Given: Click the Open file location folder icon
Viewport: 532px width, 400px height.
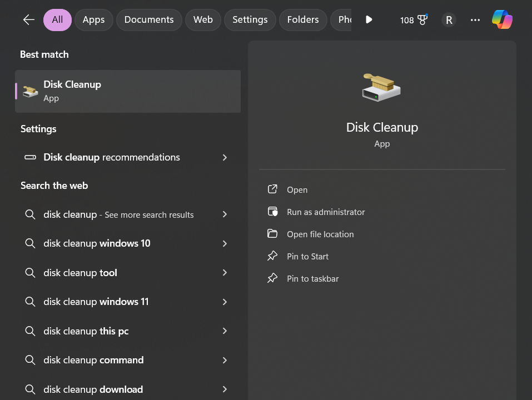Looking at the screenshot, I should (x=272, y=233).
